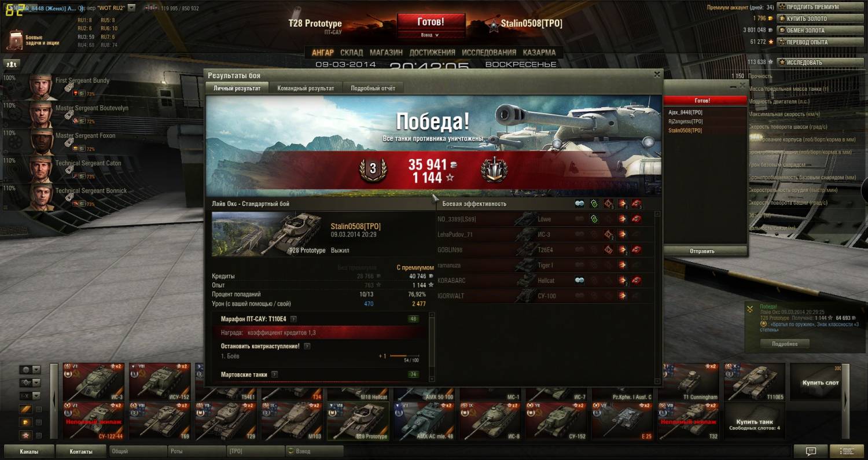Open the notifications icon at bottom right corner
The image size is (868, 460).
[x=847, y=451]
